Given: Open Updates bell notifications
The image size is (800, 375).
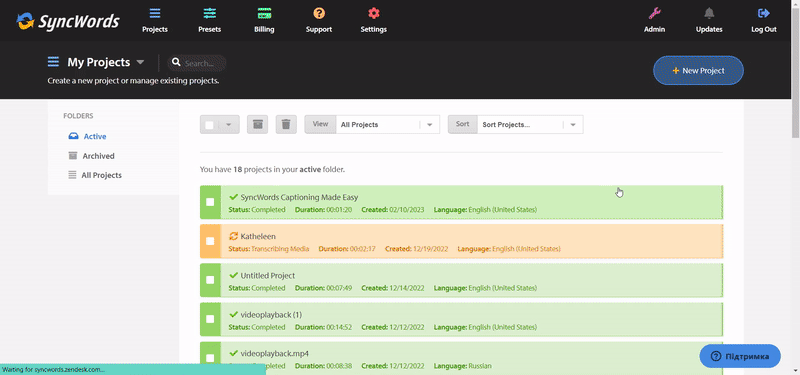Looking at the screenshot, I should 709,13.
